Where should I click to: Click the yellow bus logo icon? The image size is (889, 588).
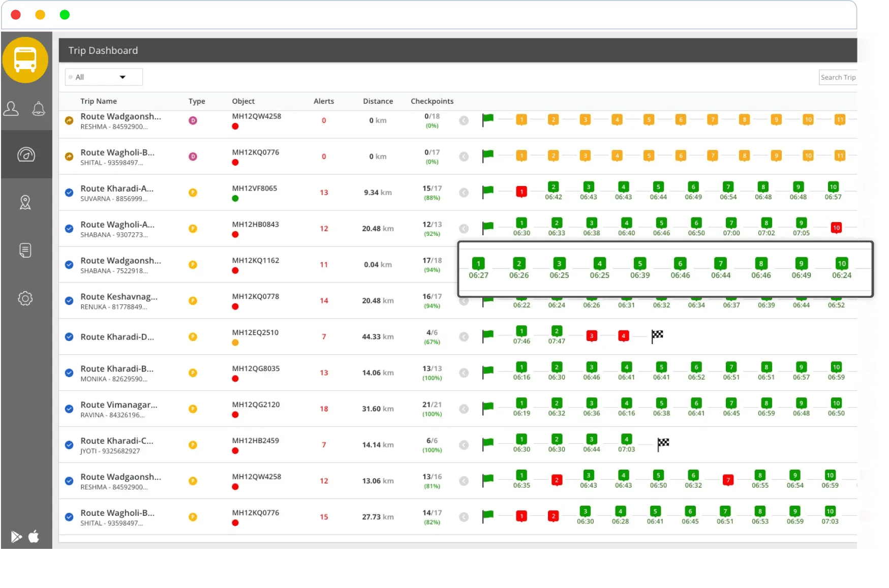(25, 59)
